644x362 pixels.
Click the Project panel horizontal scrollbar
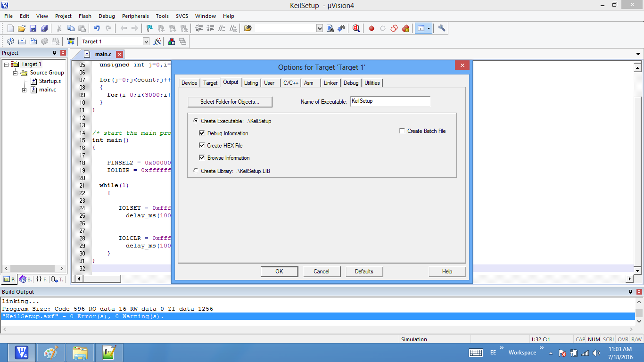coord(34,268)
